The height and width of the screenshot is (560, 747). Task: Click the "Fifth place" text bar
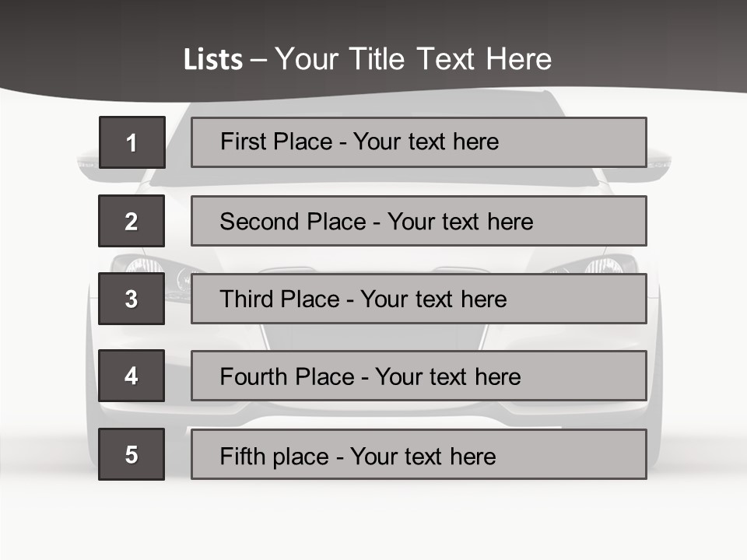tap(419, 454)
